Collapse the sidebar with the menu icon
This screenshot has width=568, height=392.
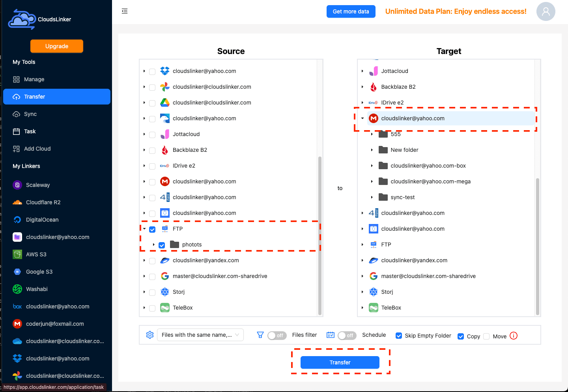tap(125, 11)
